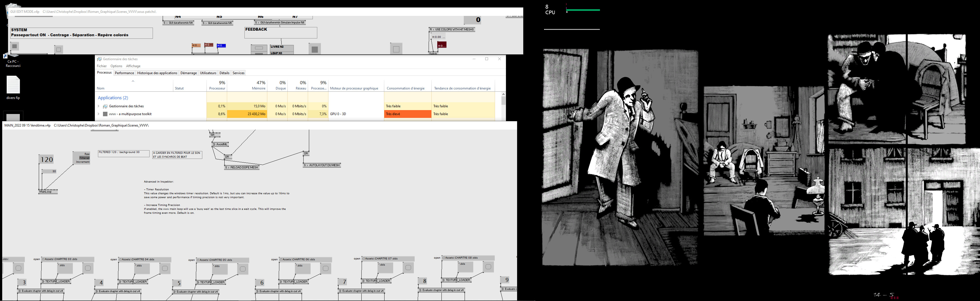Click the S > RELOAD DOPE MESH node

[x=242, y=167]
